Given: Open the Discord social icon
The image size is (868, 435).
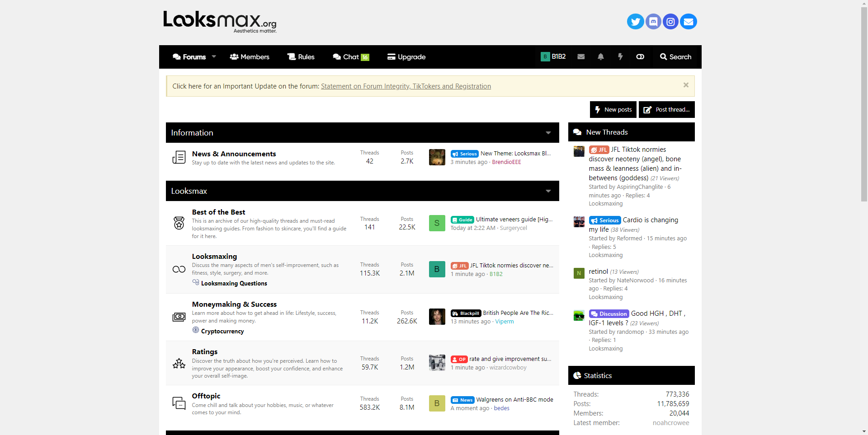Looking at the screenshot, I should point(653,21).
